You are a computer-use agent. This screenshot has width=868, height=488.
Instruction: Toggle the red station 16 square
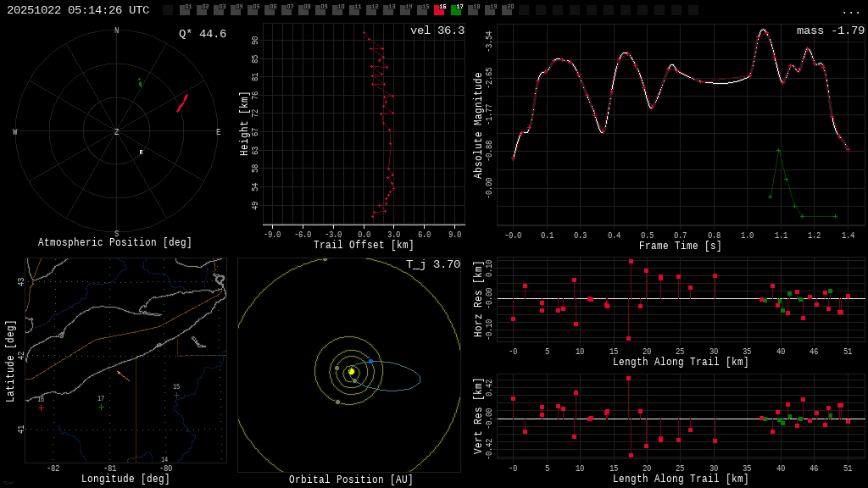click(x=439, y=9)
